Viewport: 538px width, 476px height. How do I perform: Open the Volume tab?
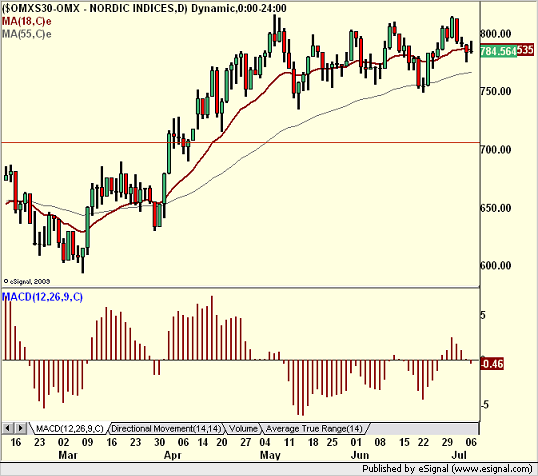[243, 428]
